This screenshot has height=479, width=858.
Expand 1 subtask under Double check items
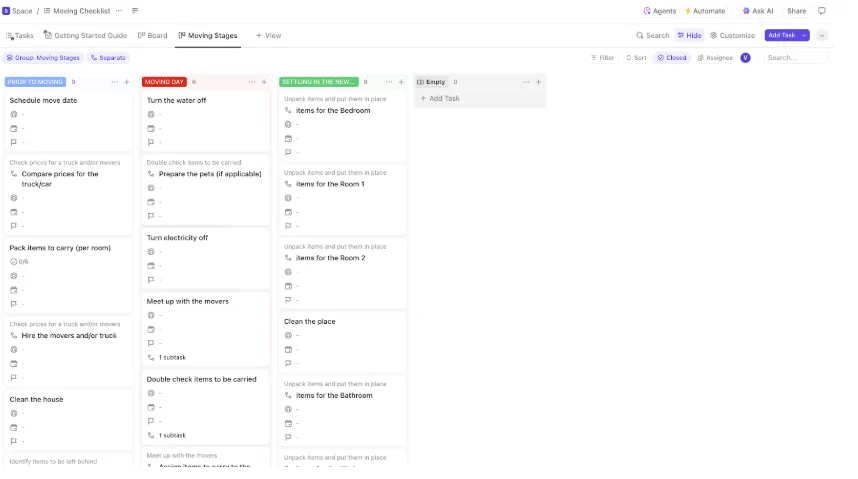(x=167, y=436)
